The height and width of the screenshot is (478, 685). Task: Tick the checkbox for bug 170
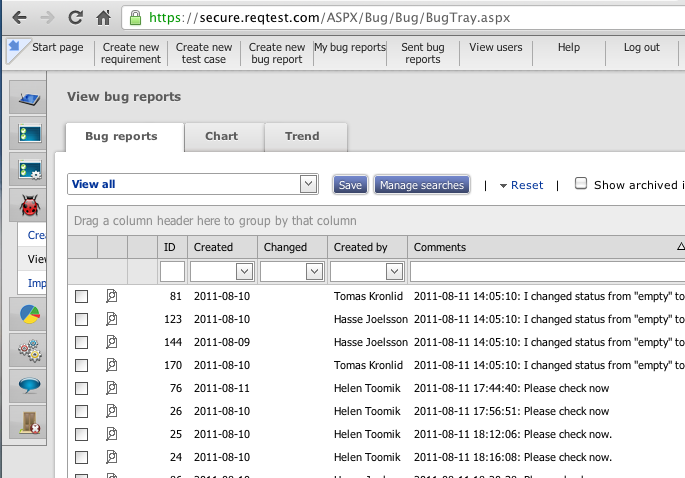(x=82, y=365)
